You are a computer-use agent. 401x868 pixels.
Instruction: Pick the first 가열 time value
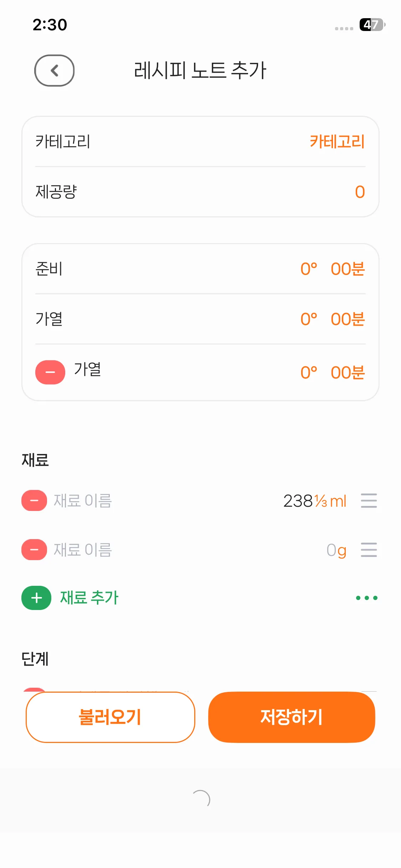click(332, 319)
